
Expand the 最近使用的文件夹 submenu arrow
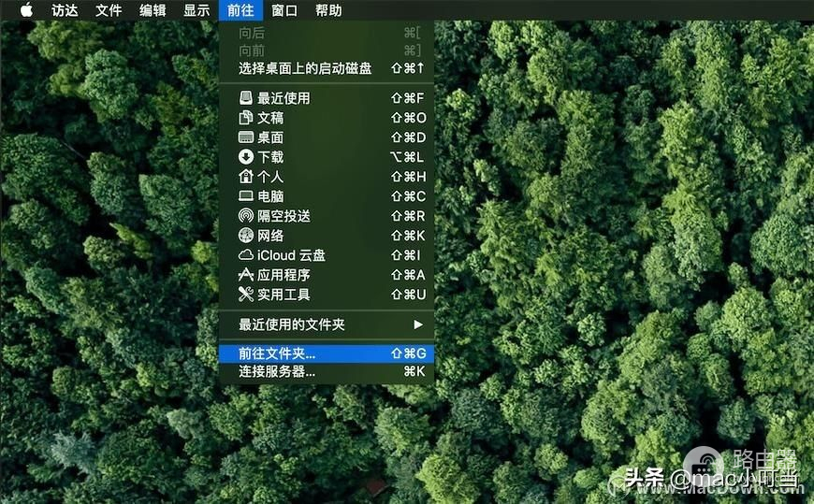(x=418, y=324)
